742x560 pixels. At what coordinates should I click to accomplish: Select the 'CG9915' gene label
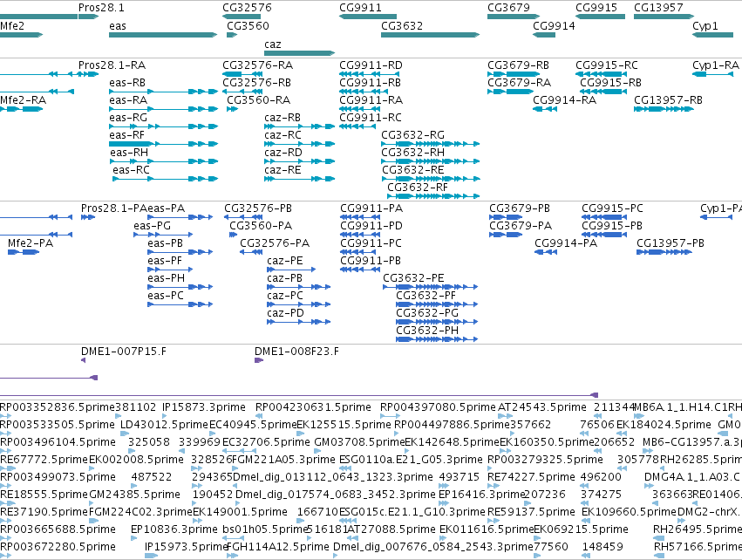(x=596, y=8)
